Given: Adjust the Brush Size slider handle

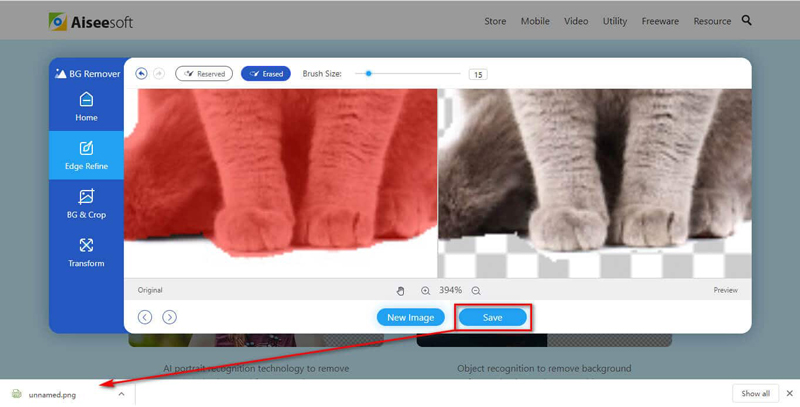Looking at the screenshot, I should tap(369, 74).
